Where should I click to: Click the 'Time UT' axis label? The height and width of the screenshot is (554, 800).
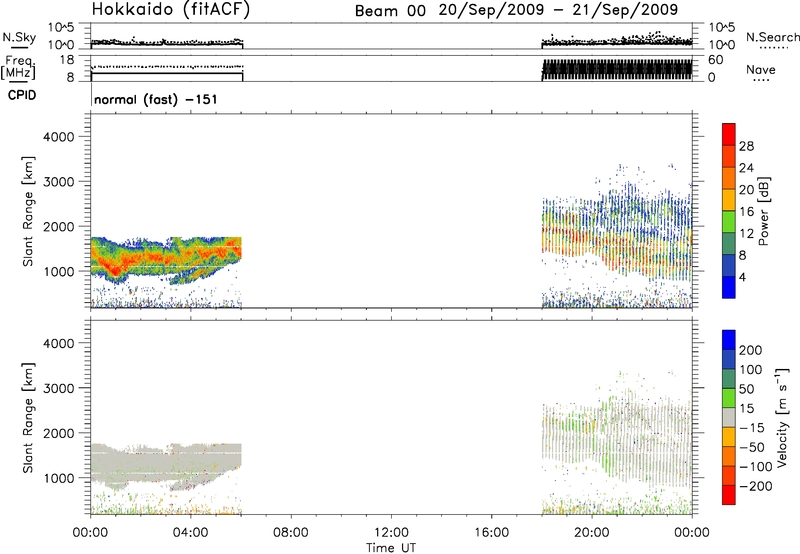(x=391, y=548)
